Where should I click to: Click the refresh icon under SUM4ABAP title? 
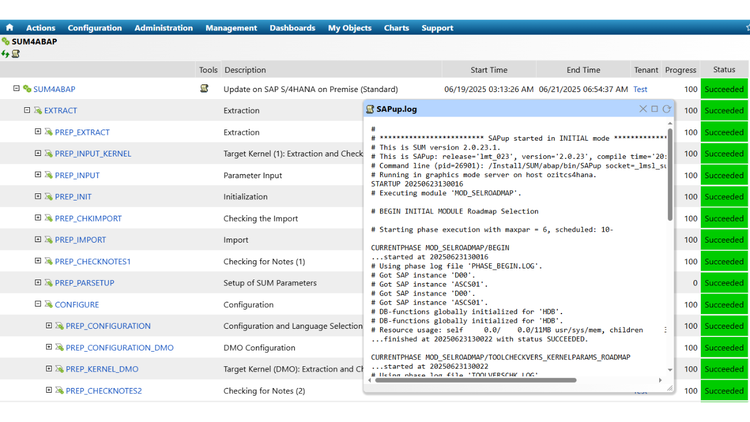click(x=5, y=54)
